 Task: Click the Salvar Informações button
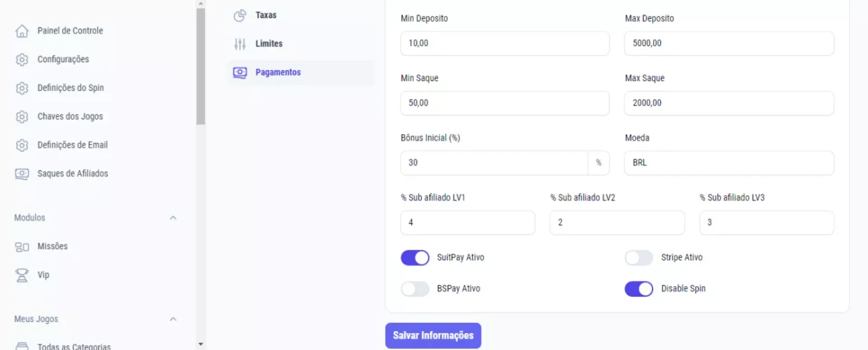click(x=433, y=336)
